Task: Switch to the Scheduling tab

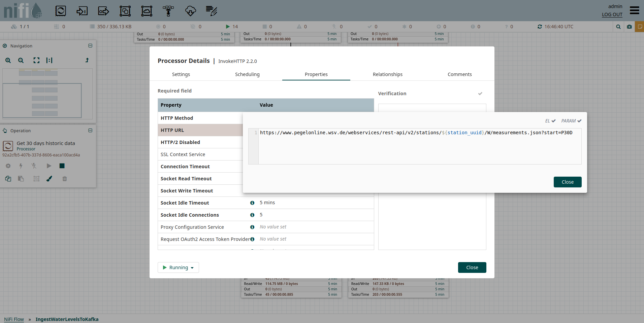Action: pyautogui.click(x=247, y=74)
